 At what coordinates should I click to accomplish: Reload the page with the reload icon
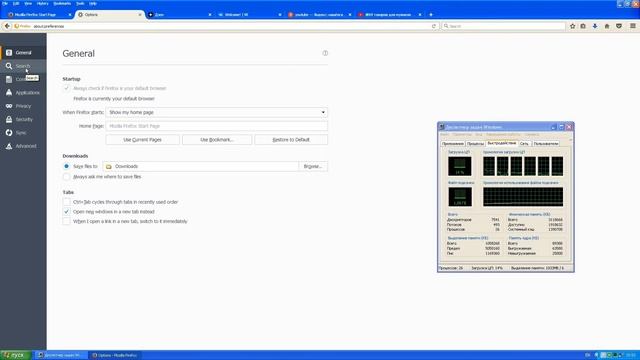433,26
